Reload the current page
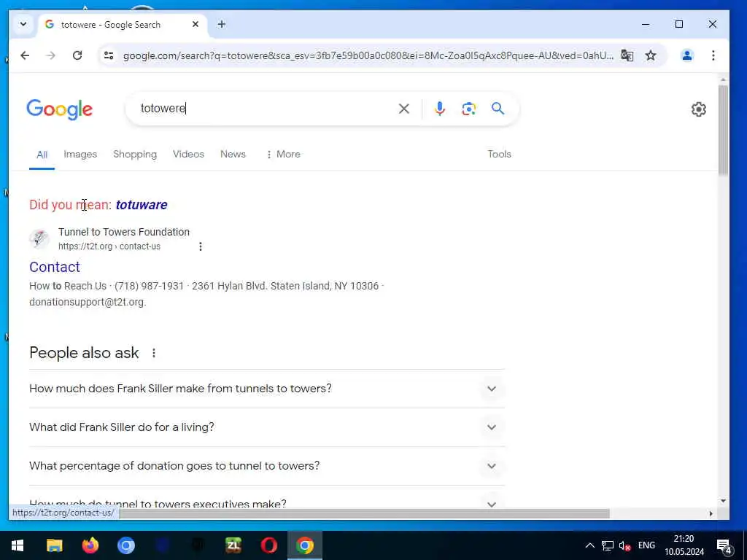This screenshot has height=560, width=747. tap(77, 55)
